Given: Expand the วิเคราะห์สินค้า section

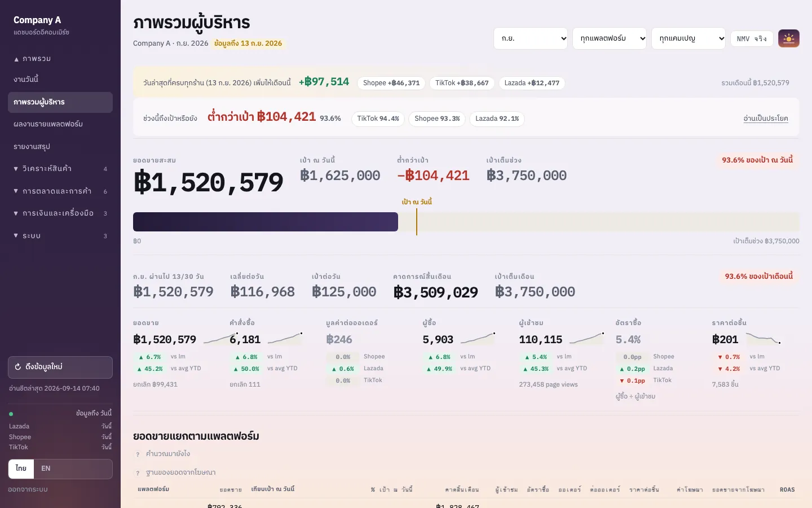Looking at the screenshot, I should point(60,169).
